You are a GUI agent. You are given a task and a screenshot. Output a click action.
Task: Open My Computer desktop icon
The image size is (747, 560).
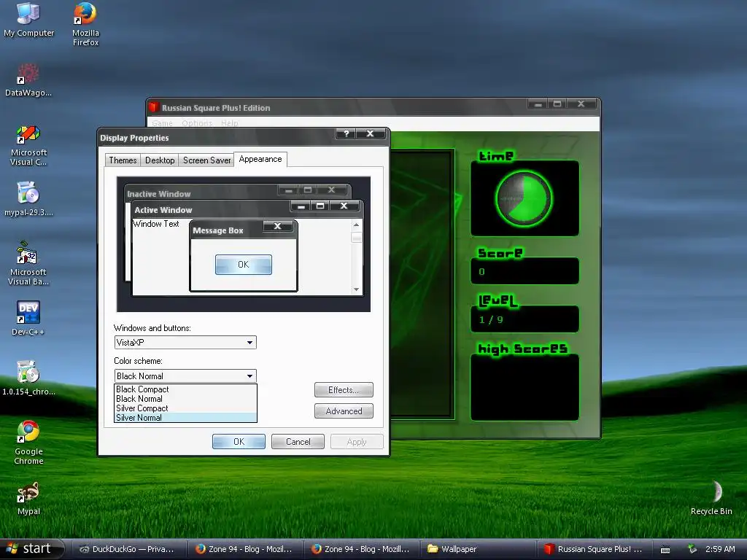(28, 20)
